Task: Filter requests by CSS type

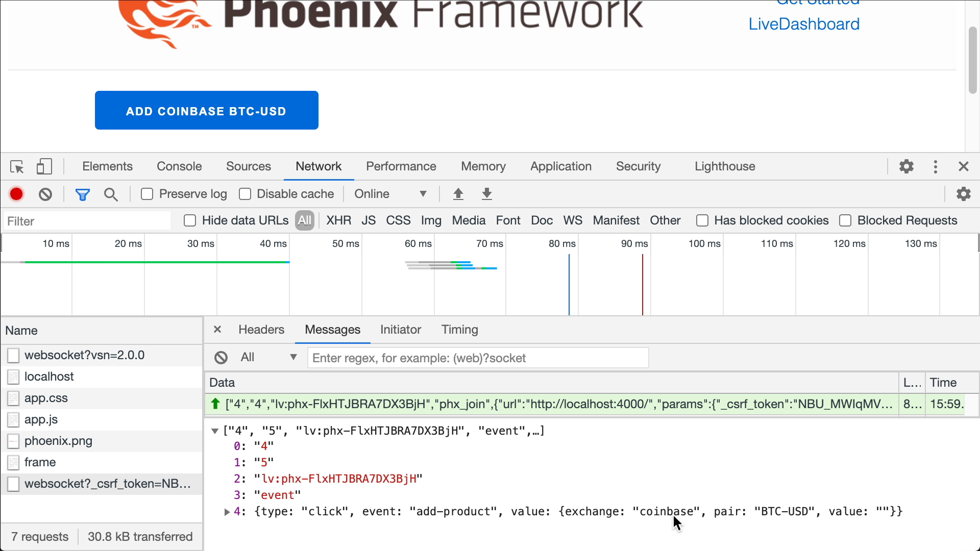Action: [x=398, y=220]
